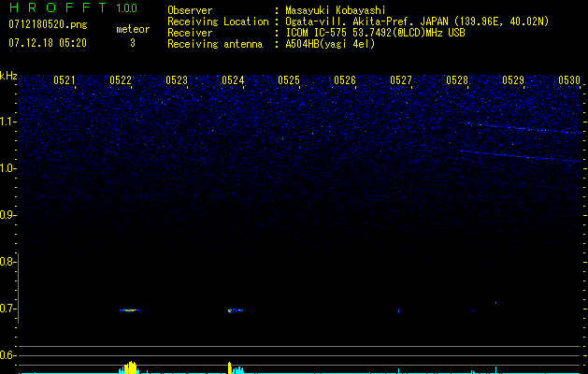Click the 0528 time marker
Viewport: 588px width, 374px height.
[x=457, y=80]
